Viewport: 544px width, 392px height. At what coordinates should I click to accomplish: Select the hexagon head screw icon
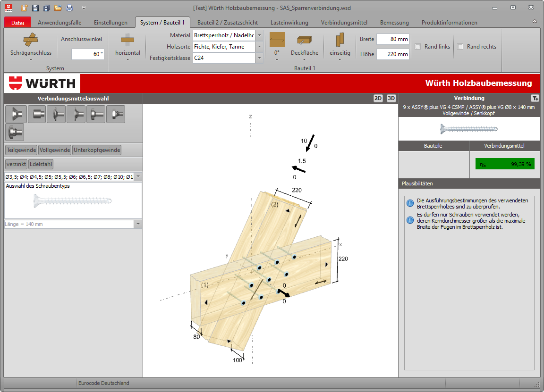coord(116,114)
